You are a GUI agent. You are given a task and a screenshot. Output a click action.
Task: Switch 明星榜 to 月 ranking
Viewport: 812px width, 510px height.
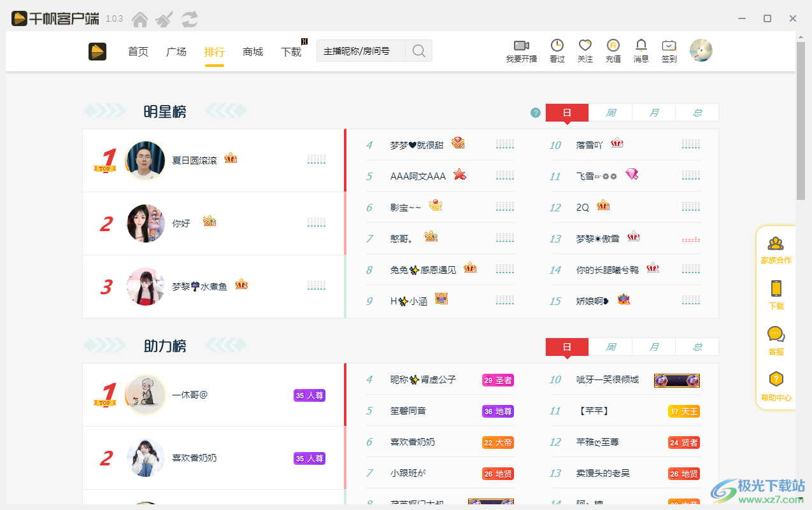click(x=653, y=113)
